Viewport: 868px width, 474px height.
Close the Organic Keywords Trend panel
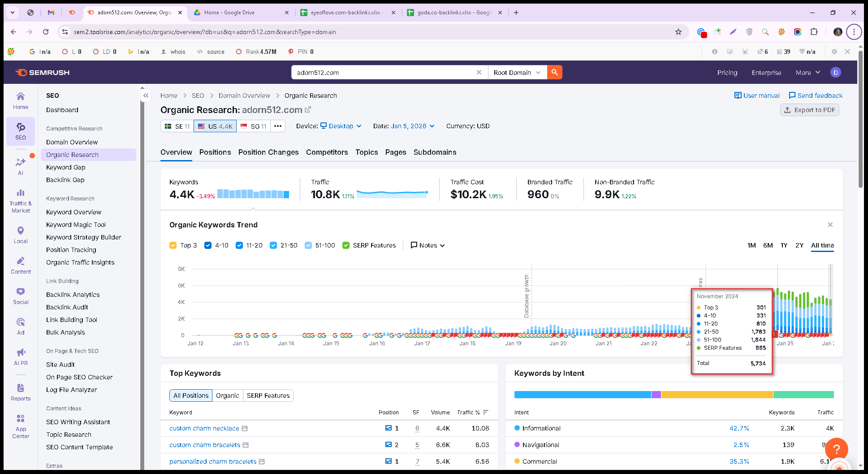coord(830,225)
